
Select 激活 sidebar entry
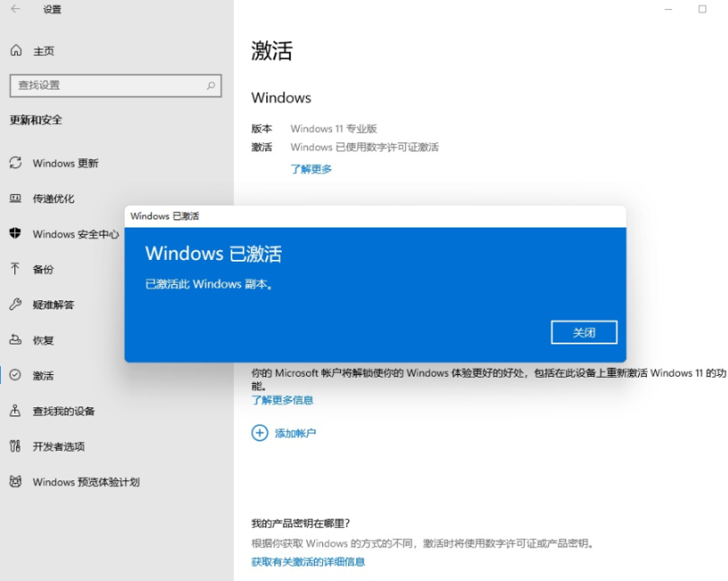tap(43, 375)
